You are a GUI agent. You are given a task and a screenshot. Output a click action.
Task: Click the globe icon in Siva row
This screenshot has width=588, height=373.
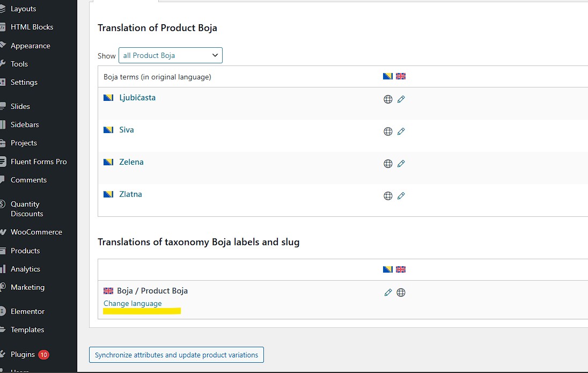tap(388, 131)
